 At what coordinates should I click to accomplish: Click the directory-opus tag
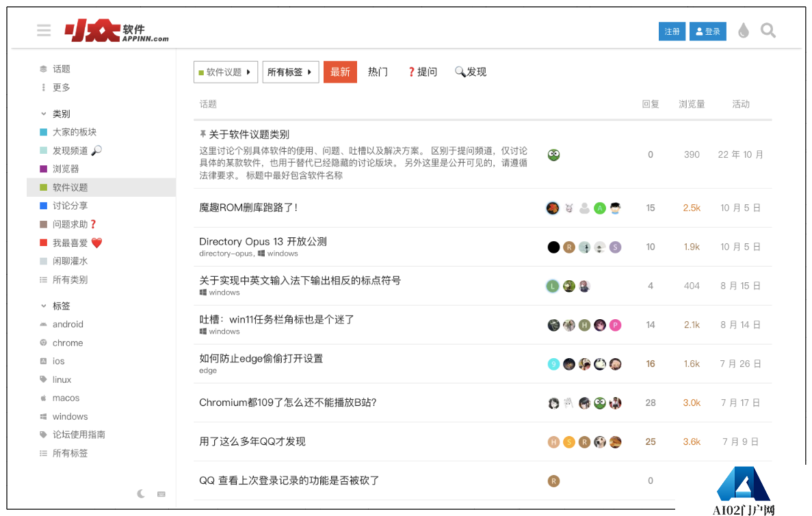click(x=226, y=254)
